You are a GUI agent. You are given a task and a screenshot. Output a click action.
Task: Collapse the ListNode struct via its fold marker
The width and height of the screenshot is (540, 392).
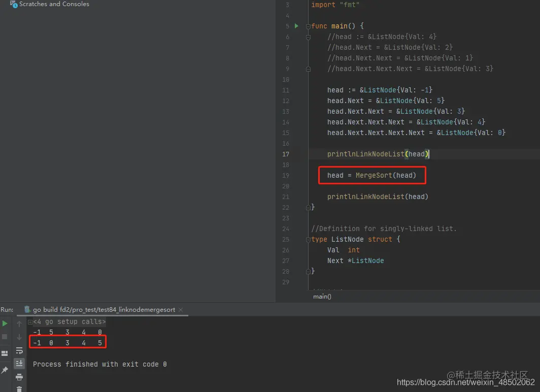[x=308, y=240]
